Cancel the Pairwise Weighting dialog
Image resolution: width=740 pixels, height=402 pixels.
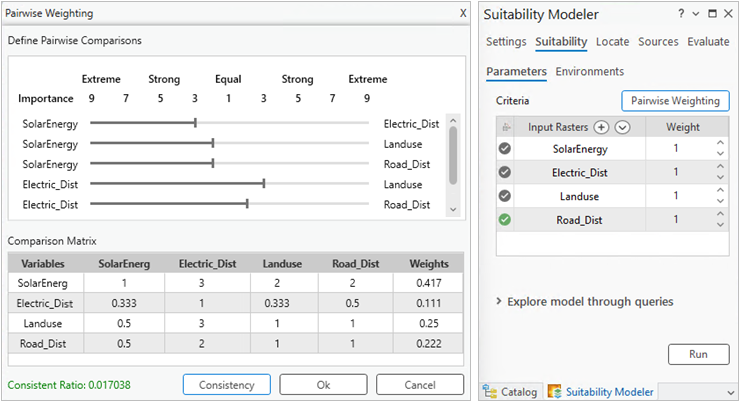tap(420, 385)
